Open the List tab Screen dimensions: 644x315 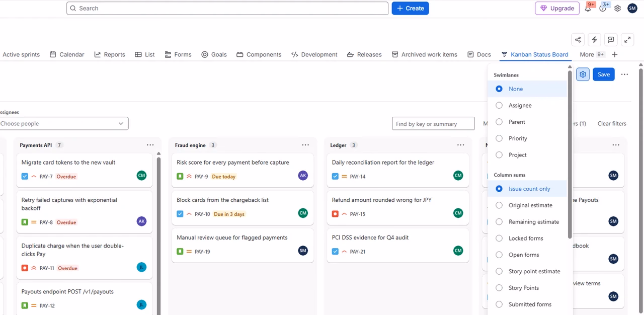(145, 54)
